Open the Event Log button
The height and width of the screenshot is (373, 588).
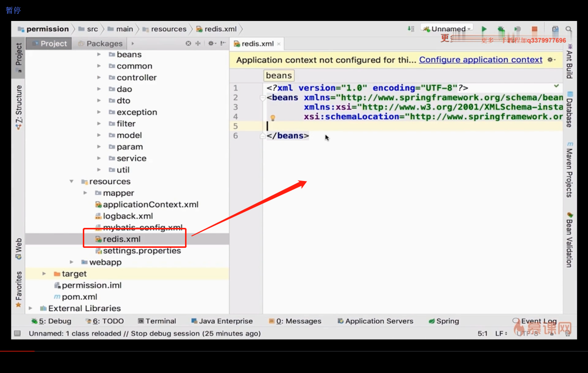[535, 321]
